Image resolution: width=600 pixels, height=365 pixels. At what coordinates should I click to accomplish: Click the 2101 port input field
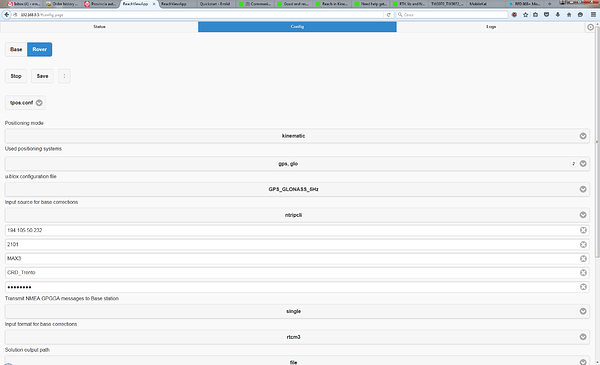(297, 244)
